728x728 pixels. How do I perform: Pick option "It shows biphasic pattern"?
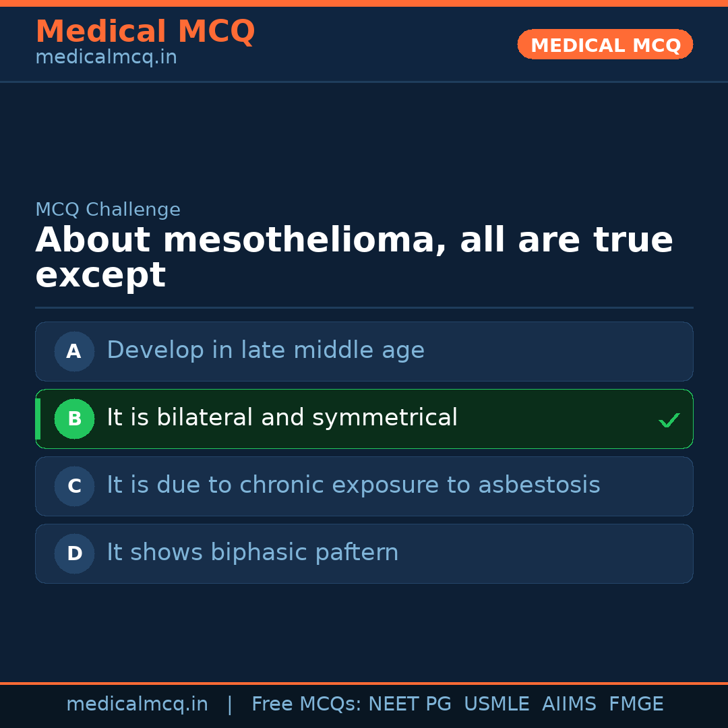coord(253,553)
